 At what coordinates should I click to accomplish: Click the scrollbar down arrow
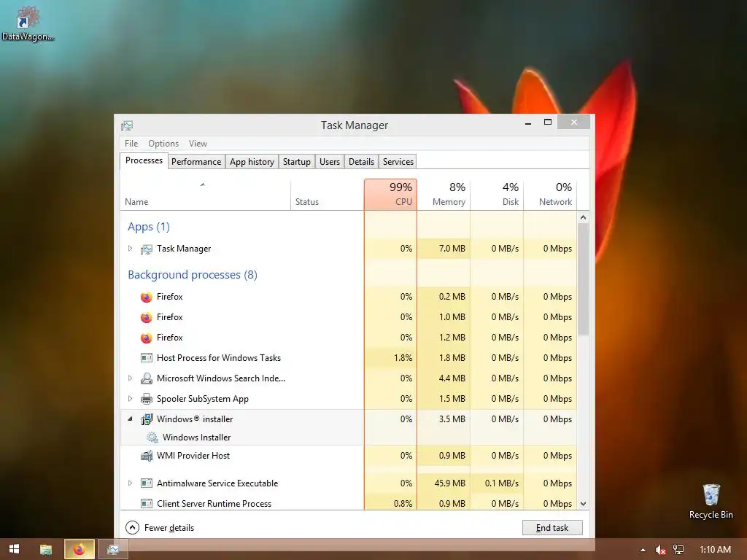click(583, 504)
